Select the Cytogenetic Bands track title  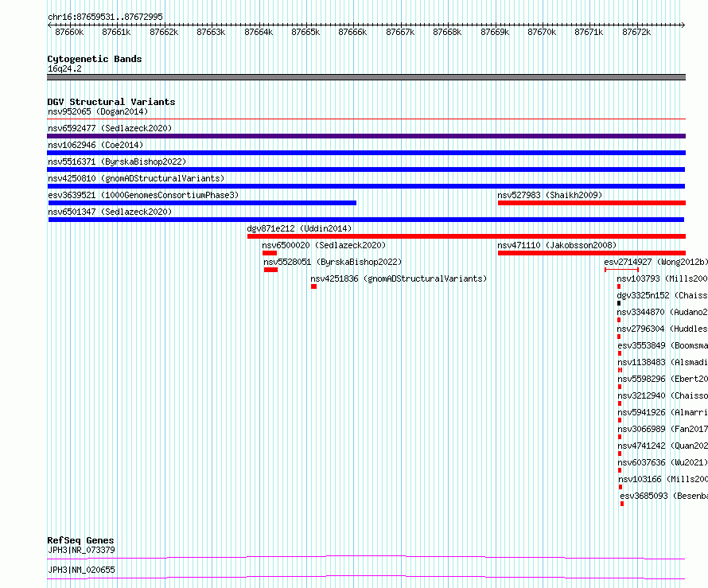(95, 59)
